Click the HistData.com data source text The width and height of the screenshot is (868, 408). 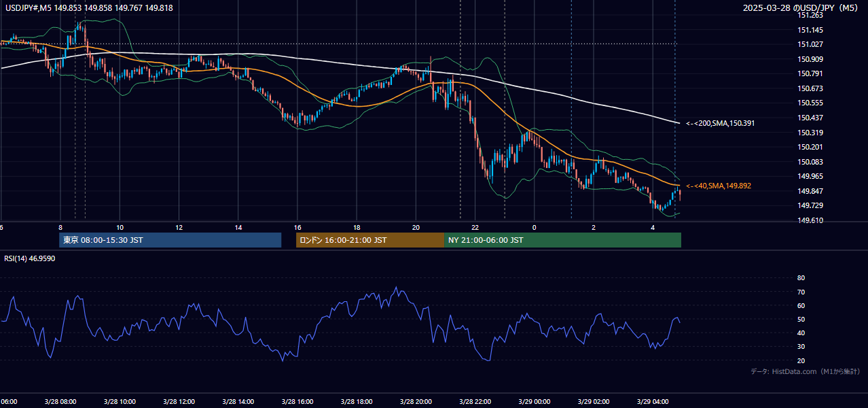tap(806, 371)
